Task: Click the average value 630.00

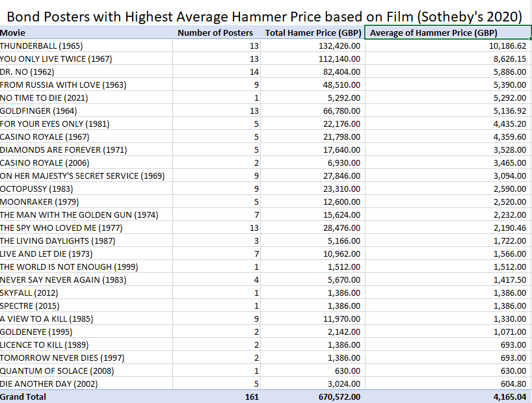Action: tap(513, 370)
